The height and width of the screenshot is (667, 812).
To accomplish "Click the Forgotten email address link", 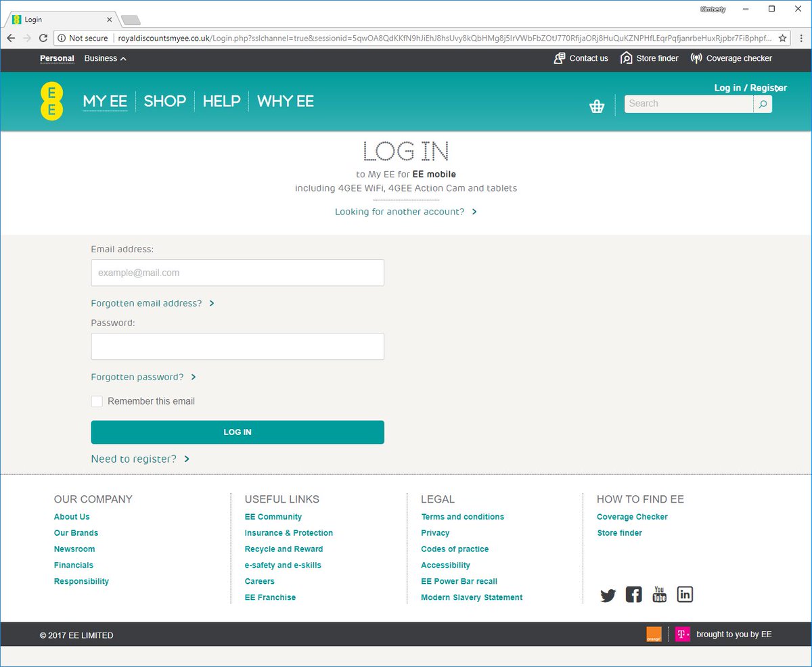I will [x=153, y=303].
